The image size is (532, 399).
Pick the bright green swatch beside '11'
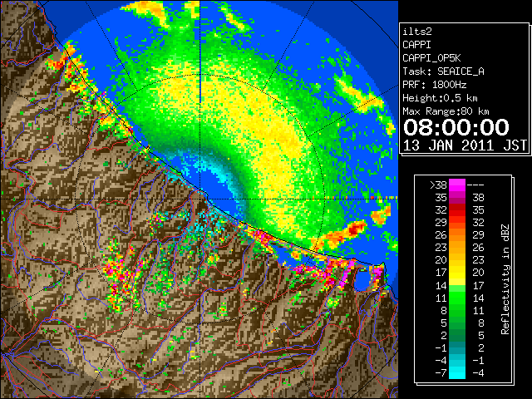[457, 298]
